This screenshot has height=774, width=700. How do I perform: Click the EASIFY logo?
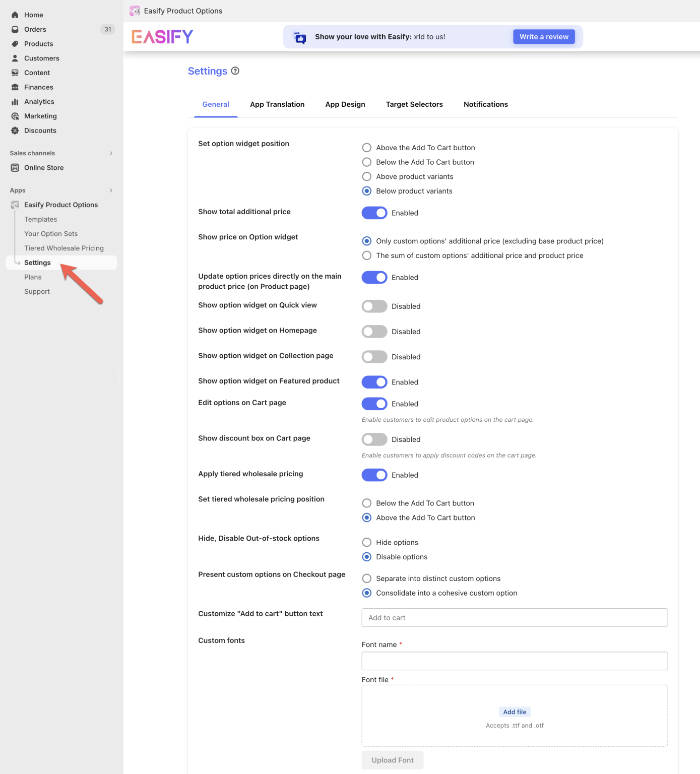(x=162, y=36)
